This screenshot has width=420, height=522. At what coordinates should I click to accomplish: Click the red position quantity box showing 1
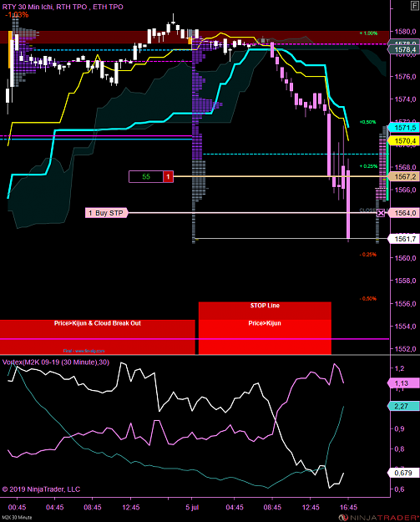(x=168, y=177)
